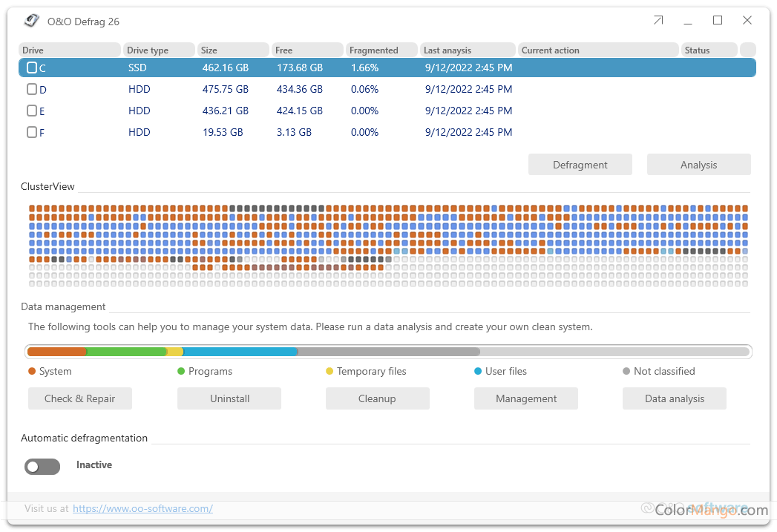
Task: Click the blue User files segment of usage bar
Action: pyautogui.click(x=240, y=352)
